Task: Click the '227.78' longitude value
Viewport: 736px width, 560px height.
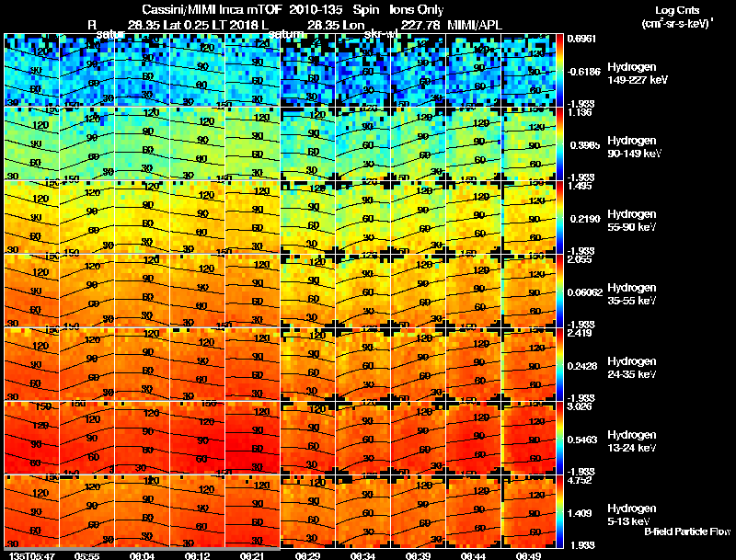Action: (420, 25)
